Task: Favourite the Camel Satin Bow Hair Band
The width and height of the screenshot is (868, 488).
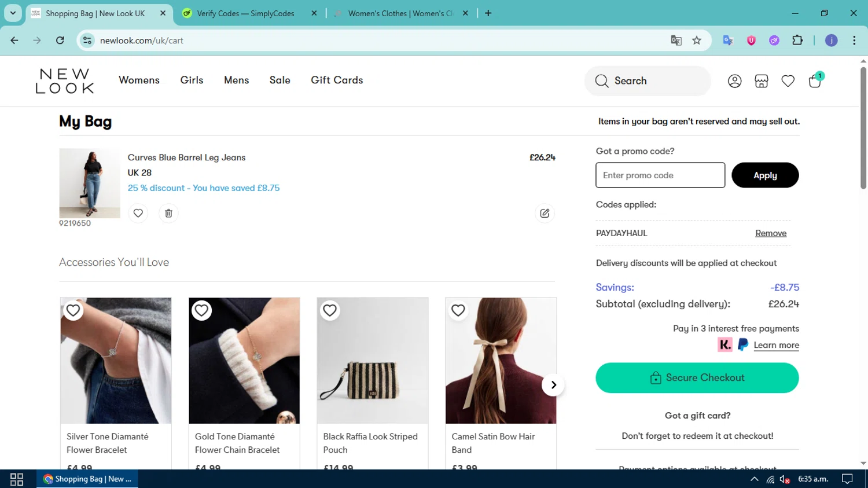Action: click(x=458, y=310)
